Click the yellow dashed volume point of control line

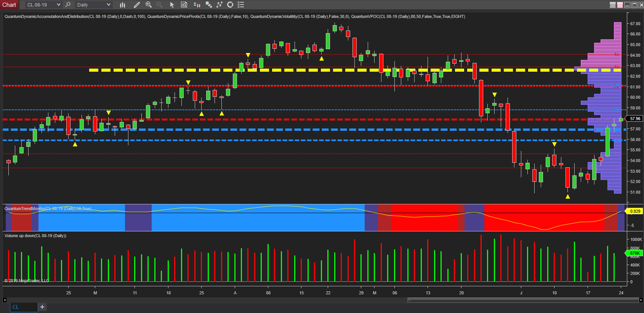354,70
